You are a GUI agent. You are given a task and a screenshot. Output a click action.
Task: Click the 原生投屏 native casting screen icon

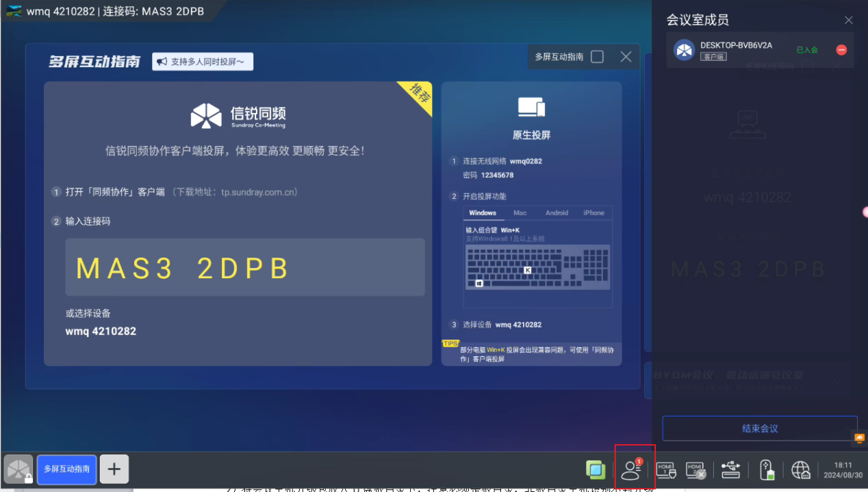click(531, 107)
